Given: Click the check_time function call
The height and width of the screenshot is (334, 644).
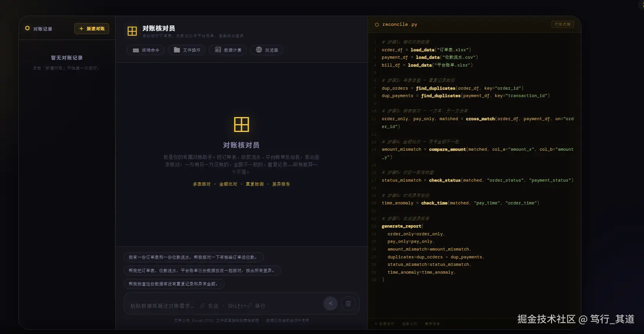Looking at the screenshot, I should (434, 203).
